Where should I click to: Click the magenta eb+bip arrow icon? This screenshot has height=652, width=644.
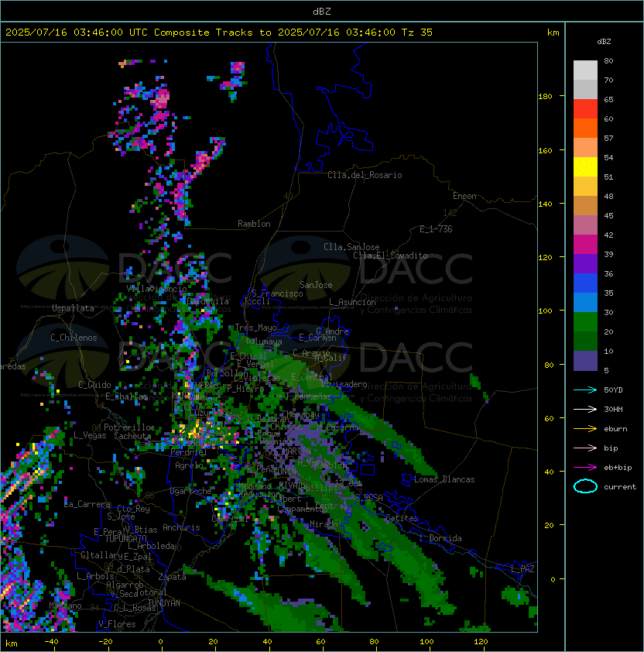(x=585, y=468)
